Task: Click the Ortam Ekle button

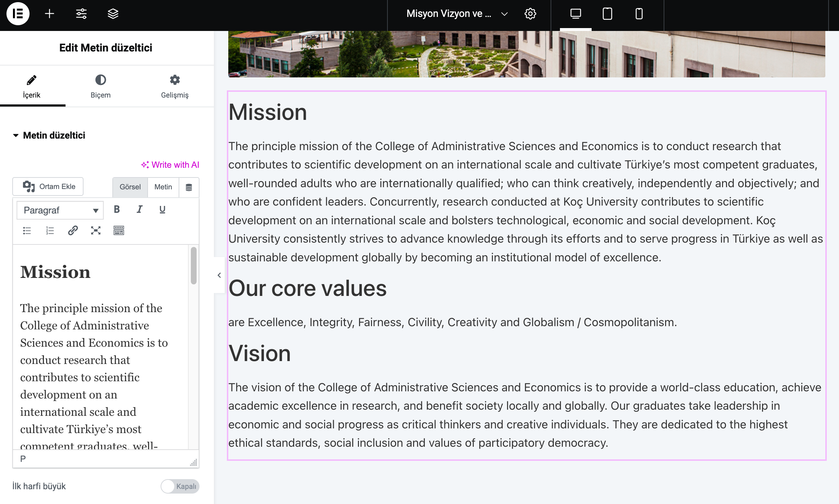Action: click(x=48, y=186)
